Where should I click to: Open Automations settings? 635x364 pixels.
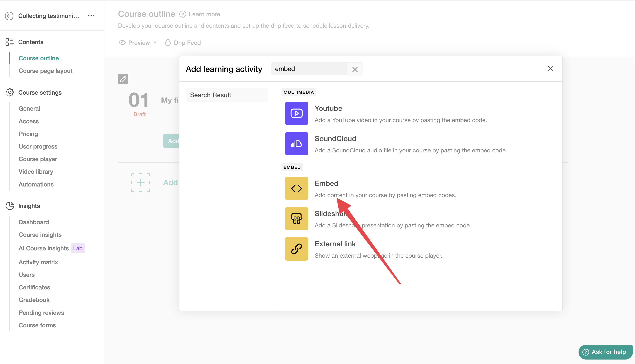(36, 184)
